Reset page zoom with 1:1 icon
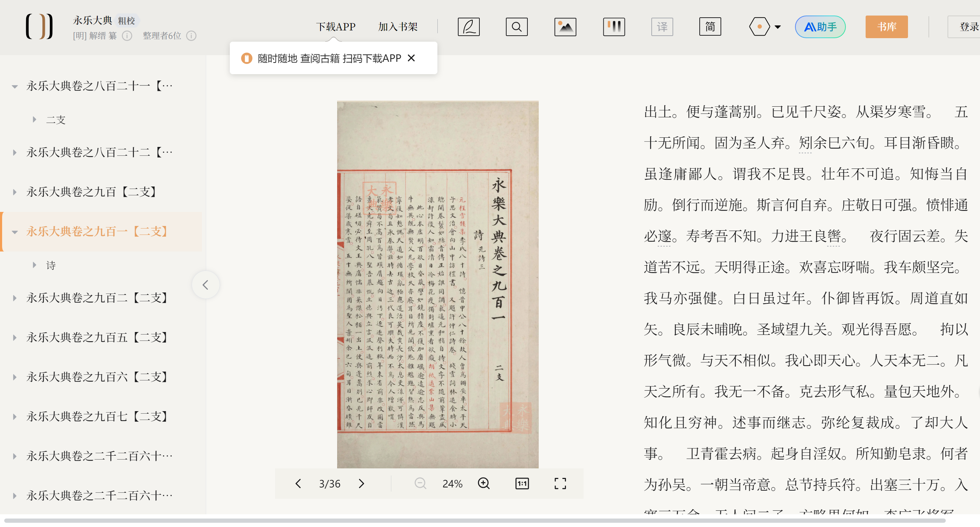This screenshot has height=527, width=980. point(521,483)
